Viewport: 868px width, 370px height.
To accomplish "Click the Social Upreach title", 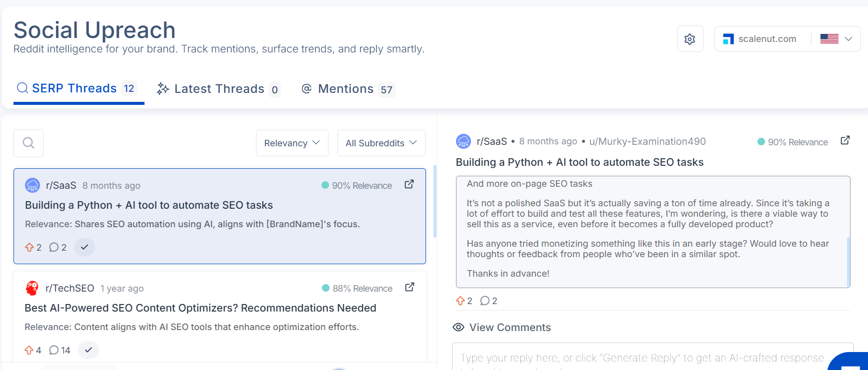I will pyautogui.click(x=94, y=30).
